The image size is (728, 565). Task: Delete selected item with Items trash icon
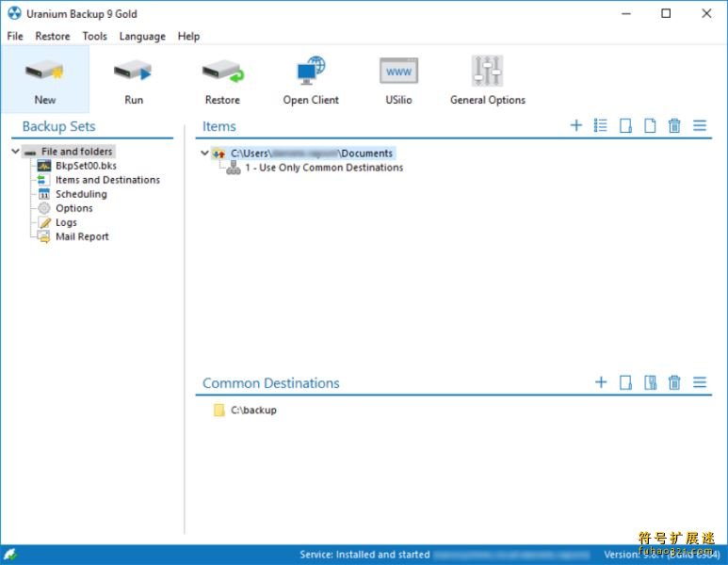[674, 125]
